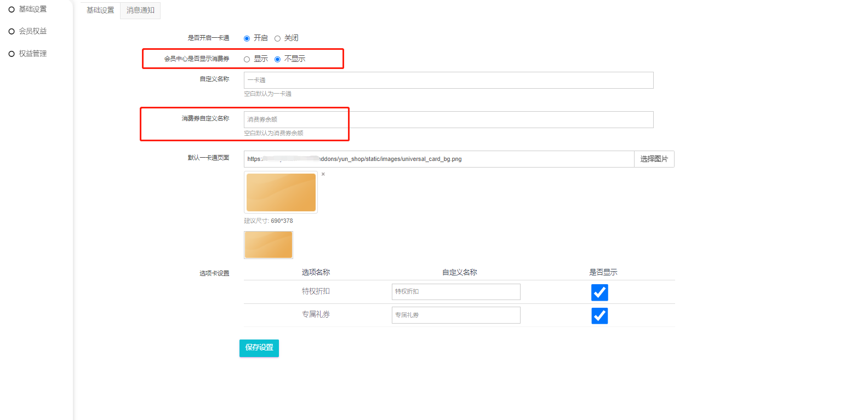Image resolution: width=868 pixels, height=420 pixels.
Task: Open 基础设置 in the left sidebar
Action: point(32,9)
